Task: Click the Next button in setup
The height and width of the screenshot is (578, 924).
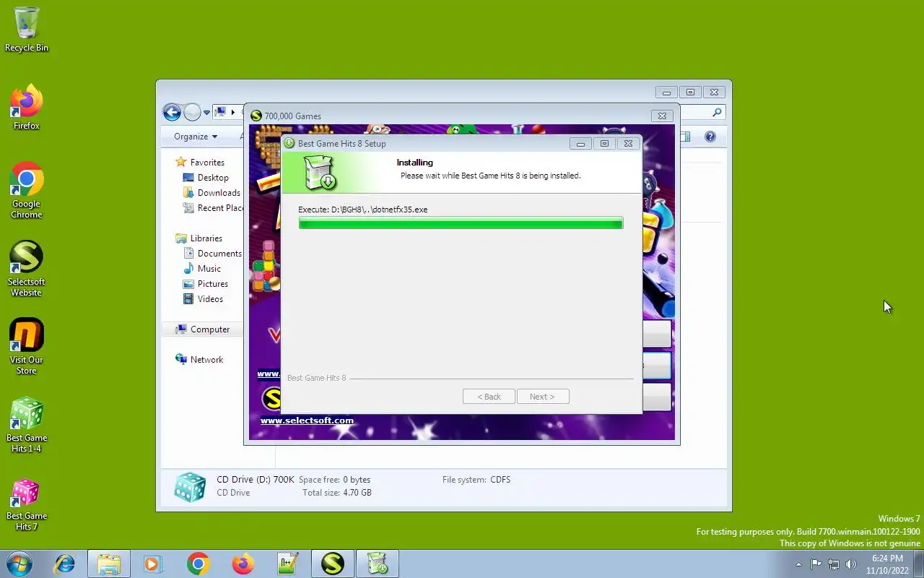Action: pos(543,397)
